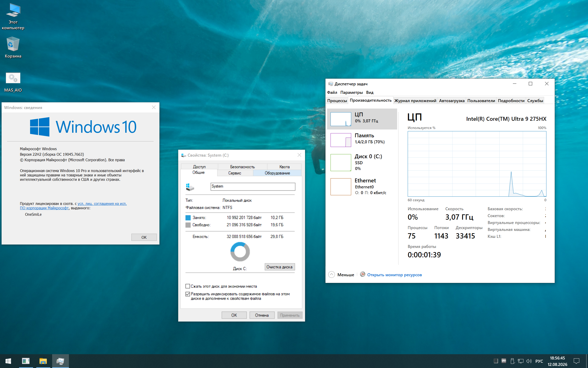Open the Вид menu in Task Manager
Image resolution: width=588 pixels, height=368 pixels.
(370, 92)
